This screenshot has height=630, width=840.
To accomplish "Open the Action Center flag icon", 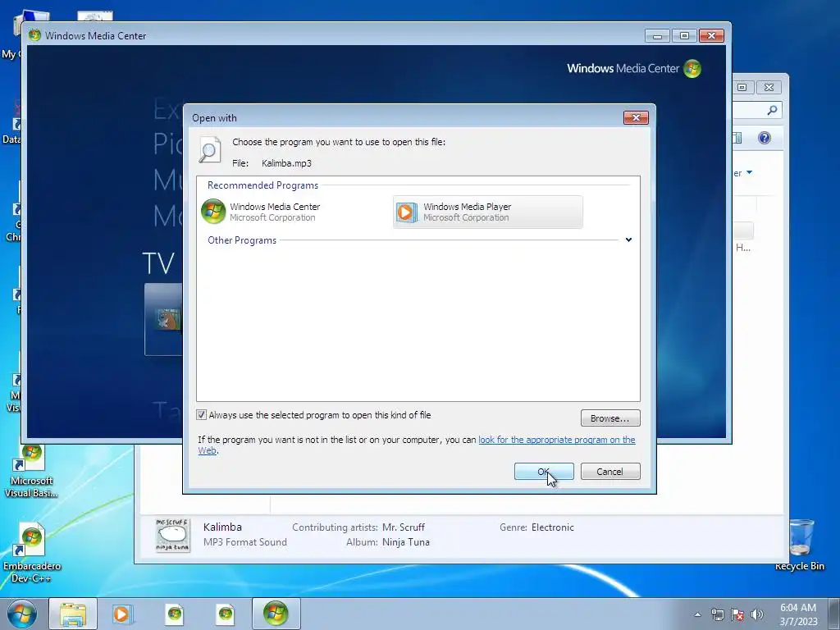I will (x=737, y=614).
